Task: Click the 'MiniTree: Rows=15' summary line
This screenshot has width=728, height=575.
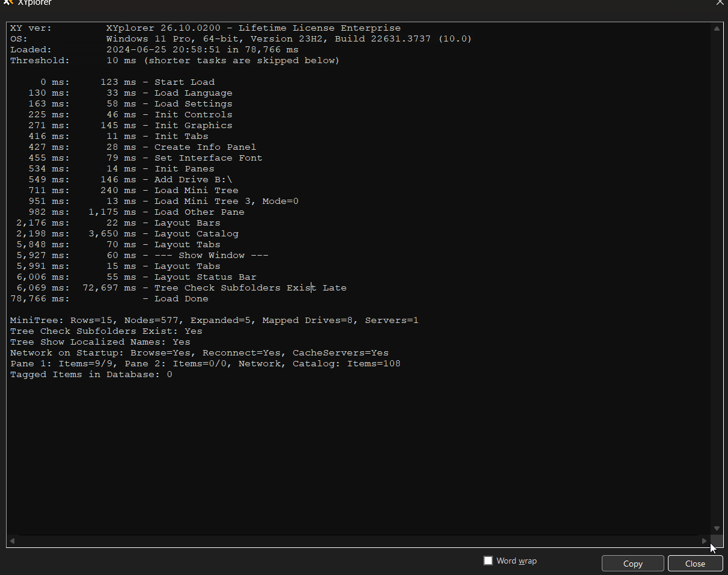Action: (215, 320)
